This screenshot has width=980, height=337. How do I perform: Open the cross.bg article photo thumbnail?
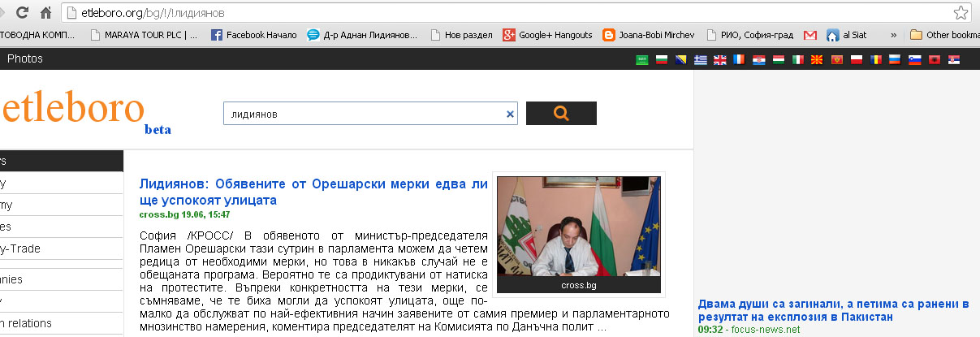click(579, 234)
